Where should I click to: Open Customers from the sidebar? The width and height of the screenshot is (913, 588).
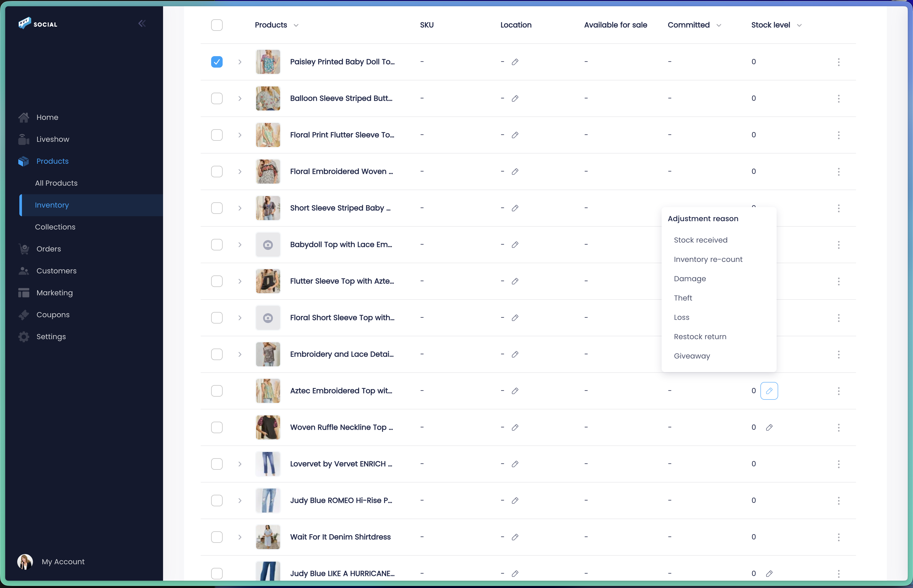tap(56, 271)
